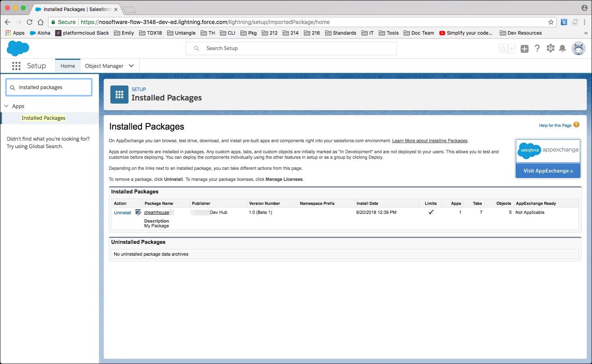Show more bookmarks with the chevron
The image size is (592, 364).
point(586,33)
